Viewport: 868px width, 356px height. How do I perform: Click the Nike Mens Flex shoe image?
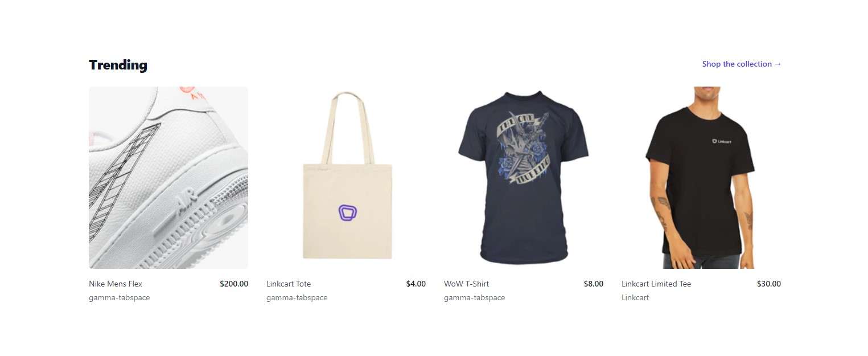[168, 178]
